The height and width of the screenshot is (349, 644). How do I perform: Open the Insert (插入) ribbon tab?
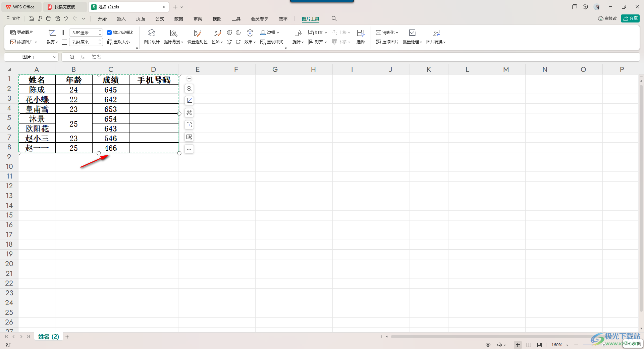click(x=121, y=19)
